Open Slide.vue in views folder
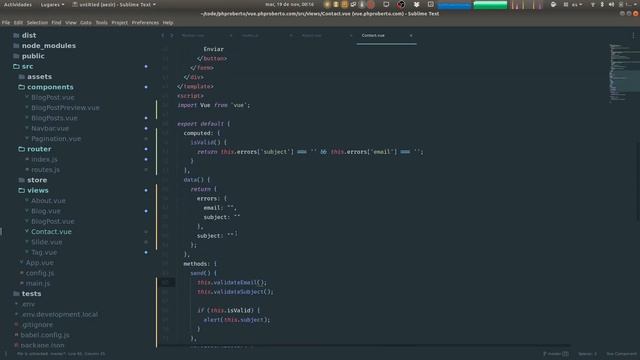Image resolution: width=640 pixels, height=360 pixels. click(x=47, y=242)
